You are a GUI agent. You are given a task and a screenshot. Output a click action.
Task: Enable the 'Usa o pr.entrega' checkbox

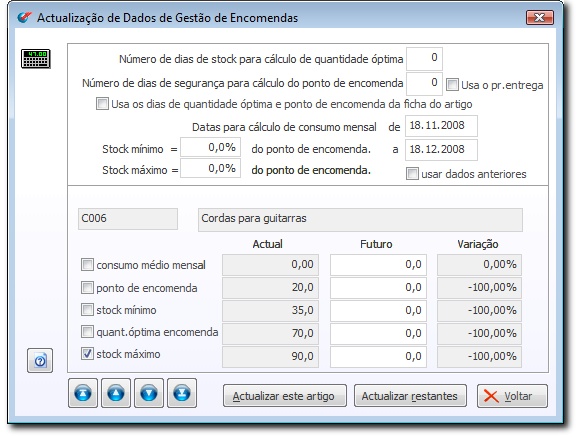click(452, 84)
